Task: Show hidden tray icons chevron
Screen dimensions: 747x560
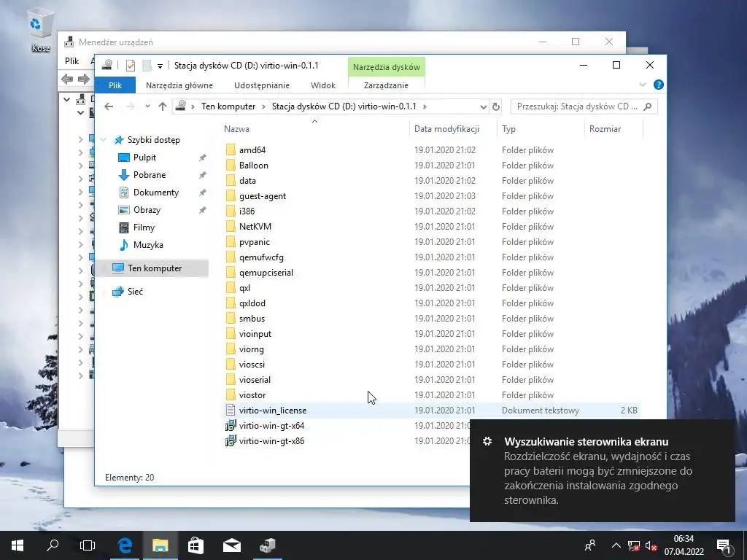Action: click(x=616, y=545)
